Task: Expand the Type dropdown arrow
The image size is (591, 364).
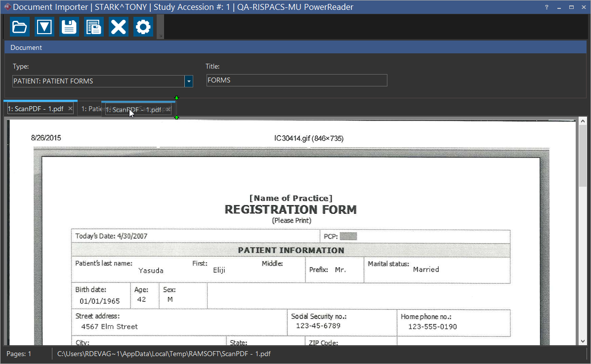Action: coord(188,81)
